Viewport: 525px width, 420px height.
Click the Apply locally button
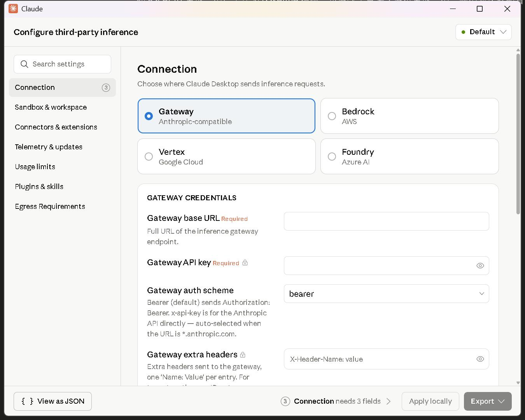click(430, 401)
